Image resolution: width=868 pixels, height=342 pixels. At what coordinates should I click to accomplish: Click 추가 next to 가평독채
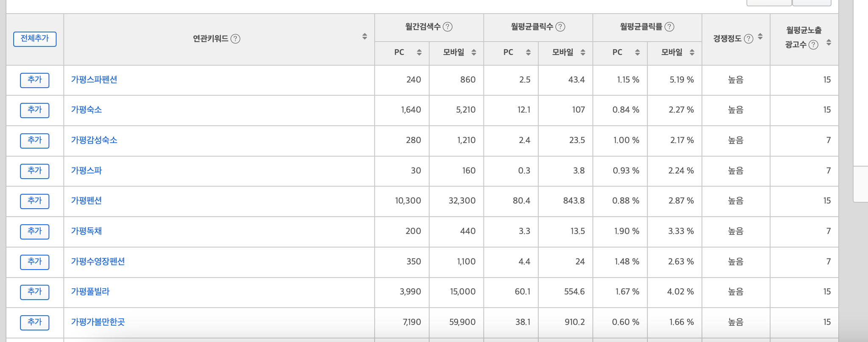point(35,231)
